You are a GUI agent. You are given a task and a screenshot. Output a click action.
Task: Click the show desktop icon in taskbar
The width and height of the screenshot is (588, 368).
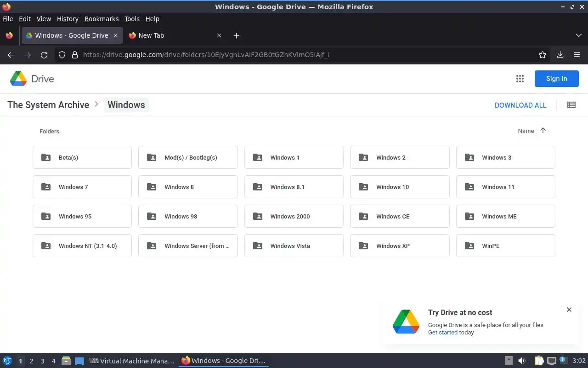pos(79,361)
